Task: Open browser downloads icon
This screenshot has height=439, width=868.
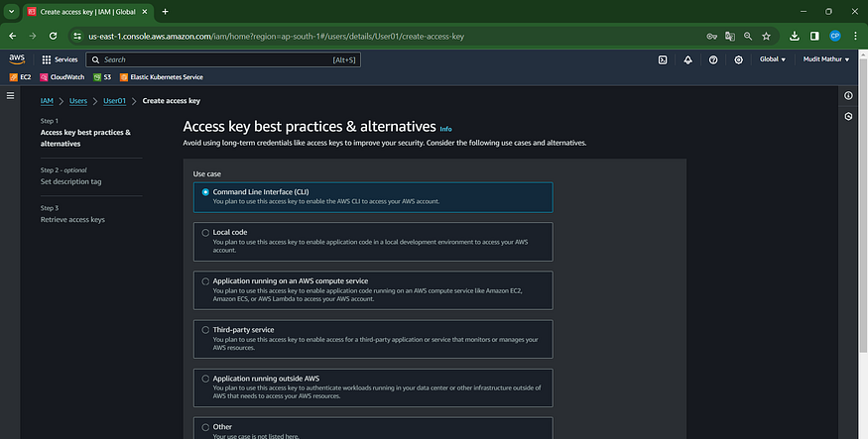Action: click(x=795, y=36)
